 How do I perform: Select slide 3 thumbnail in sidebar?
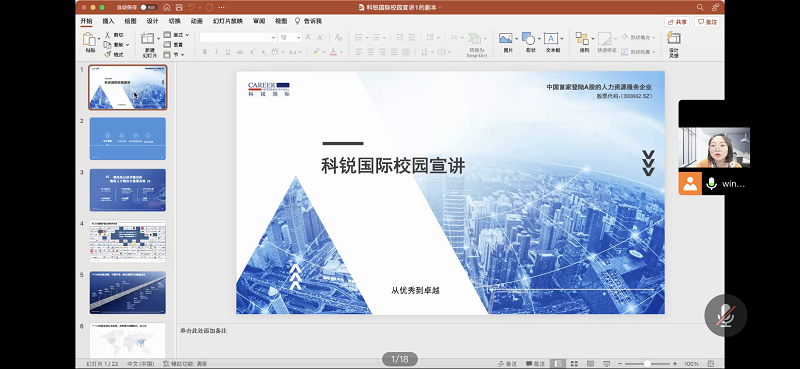click(128, 190)
